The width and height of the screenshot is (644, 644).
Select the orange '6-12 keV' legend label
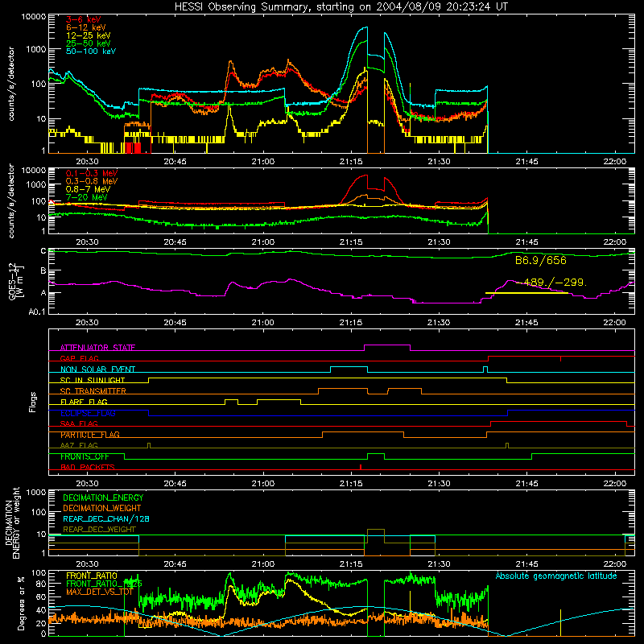click(86, 27)
